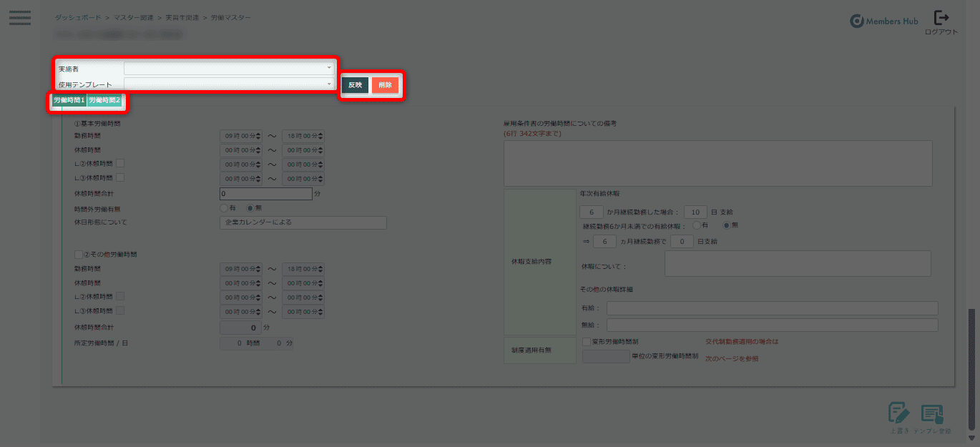Click the Members Hub logo

coord(884,21)
